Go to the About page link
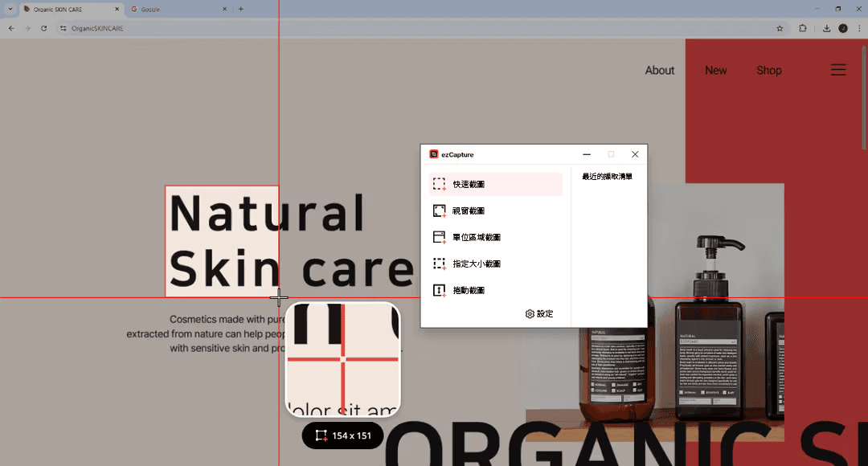This screenshot has width=868, height=466. tap(659, 71)
